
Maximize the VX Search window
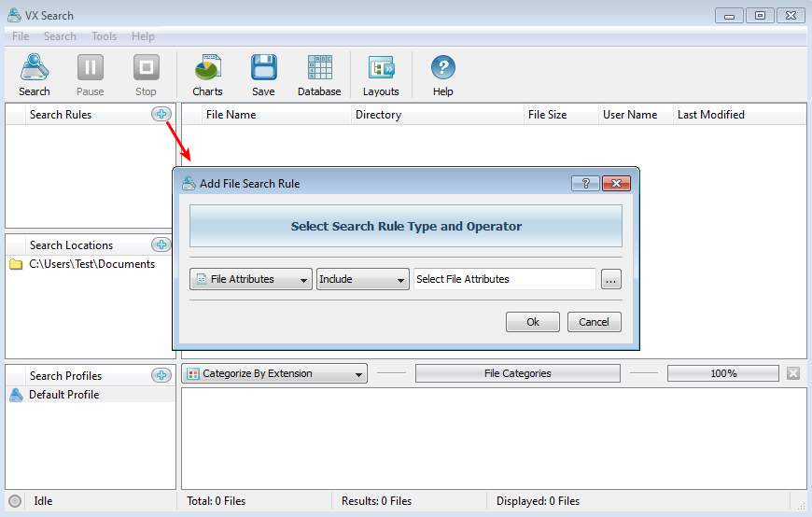click(x=760, y=16)
